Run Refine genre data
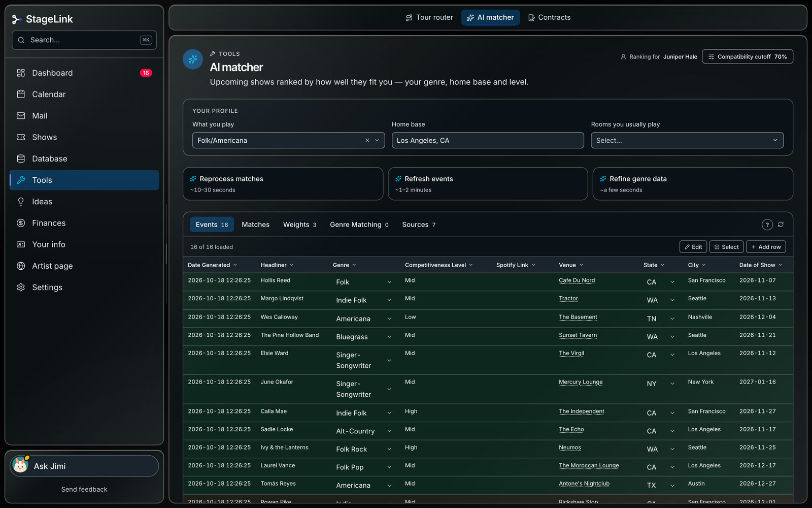Viewport: 812px width, 508px height. click(x=693, y=184)
